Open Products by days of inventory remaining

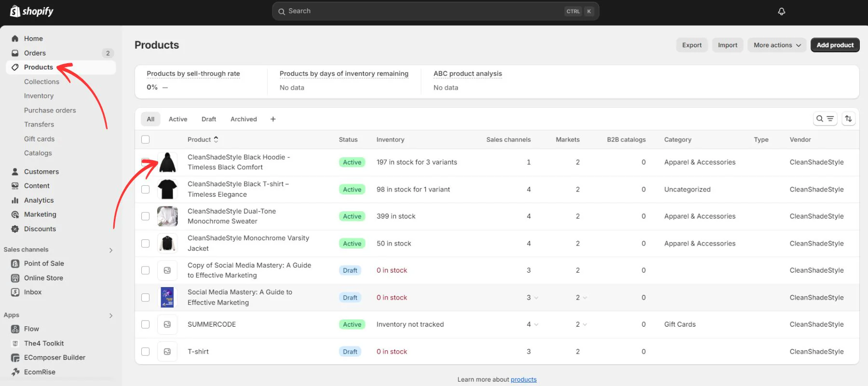pyautogui.click(x=344, y=74)
